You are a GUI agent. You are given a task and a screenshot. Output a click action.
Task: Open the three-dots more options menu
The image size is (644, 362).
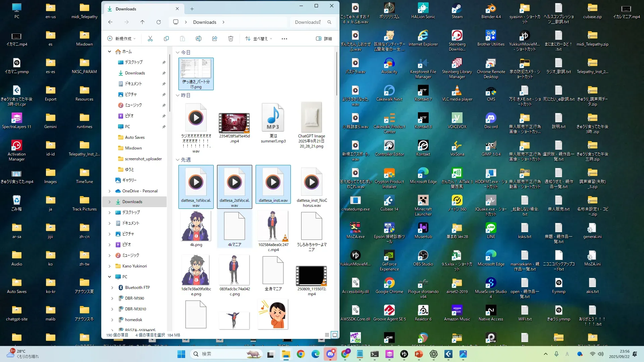click(x=284, y=39)
